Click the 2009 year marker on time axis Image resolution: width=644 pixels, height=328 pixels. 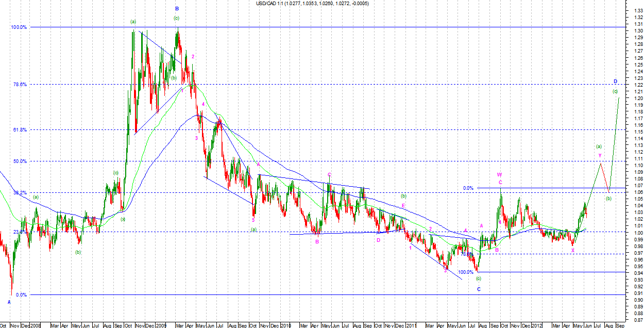coord(162,325)
